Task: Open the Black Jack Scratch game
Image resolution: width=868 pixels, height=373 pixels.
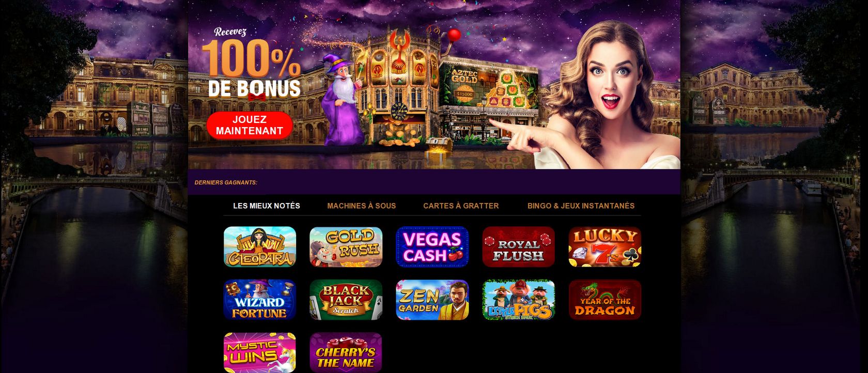Action: coord(346,300)
